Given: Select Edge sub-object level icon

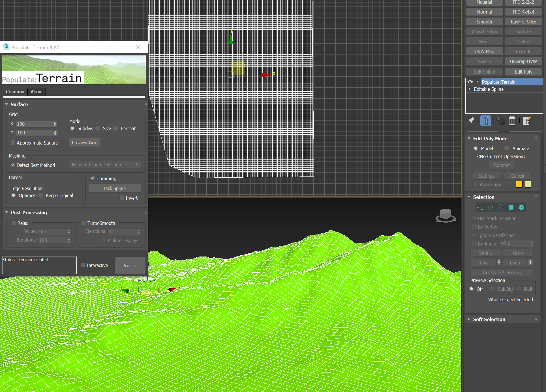Looking at the screenshot, I should [x=491, y=208].
